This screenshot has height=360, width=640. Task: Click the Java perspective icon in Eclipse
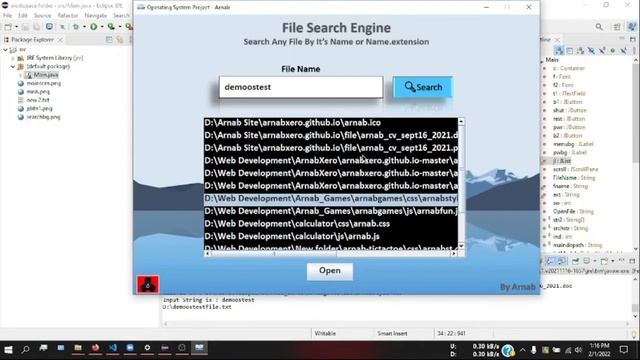tap(632, 27)
